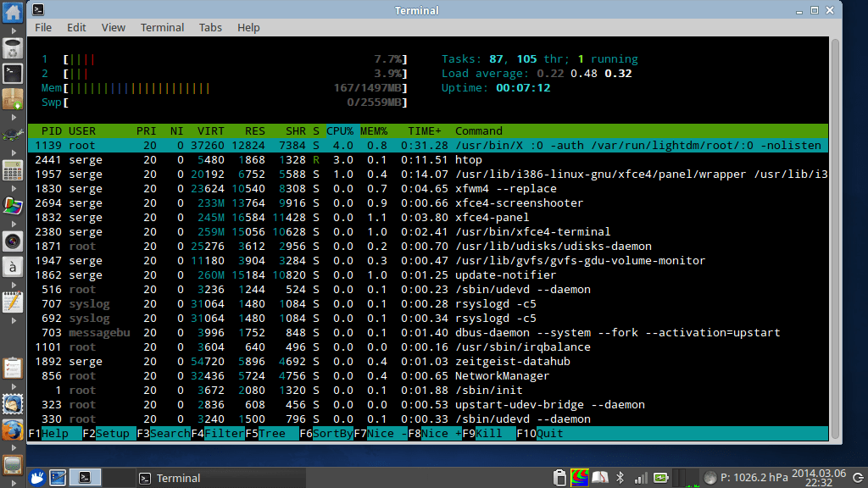Click the logout arrow icon at panel end
The height and width of the screenshot is (488, 868).
point(858,478)
